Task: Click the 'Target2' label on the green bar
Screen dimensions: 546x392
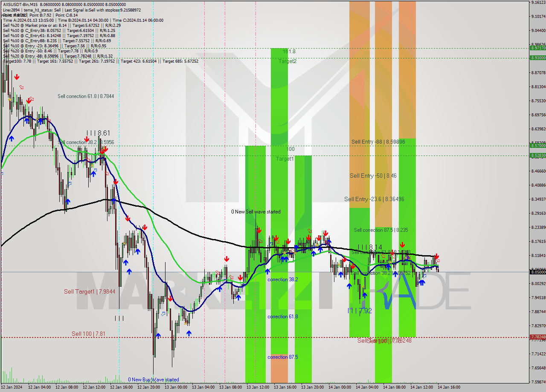Action: point(288,61)
